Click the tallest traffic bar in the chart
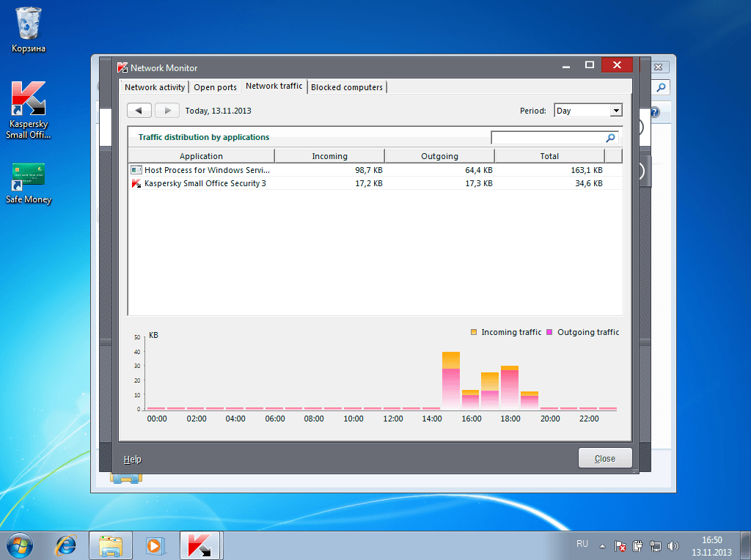 click(451, 380)
